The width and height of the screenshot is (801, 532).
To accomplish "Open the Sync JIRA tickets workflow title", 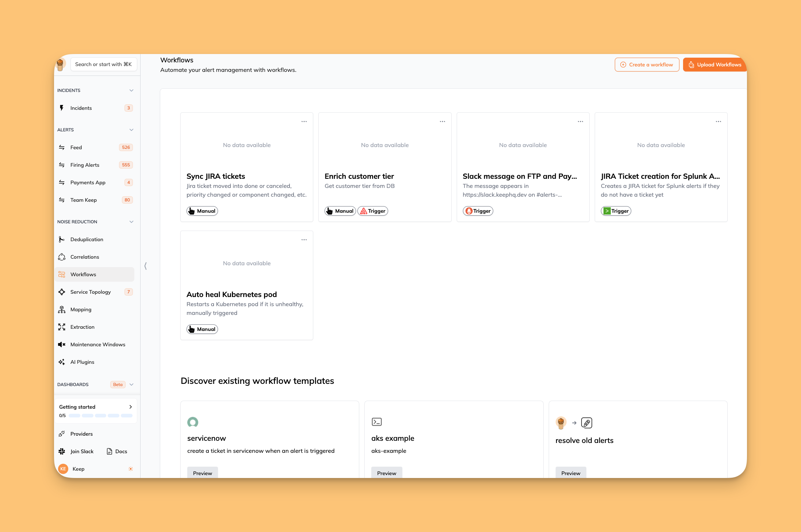I will (x=216, y=176).
